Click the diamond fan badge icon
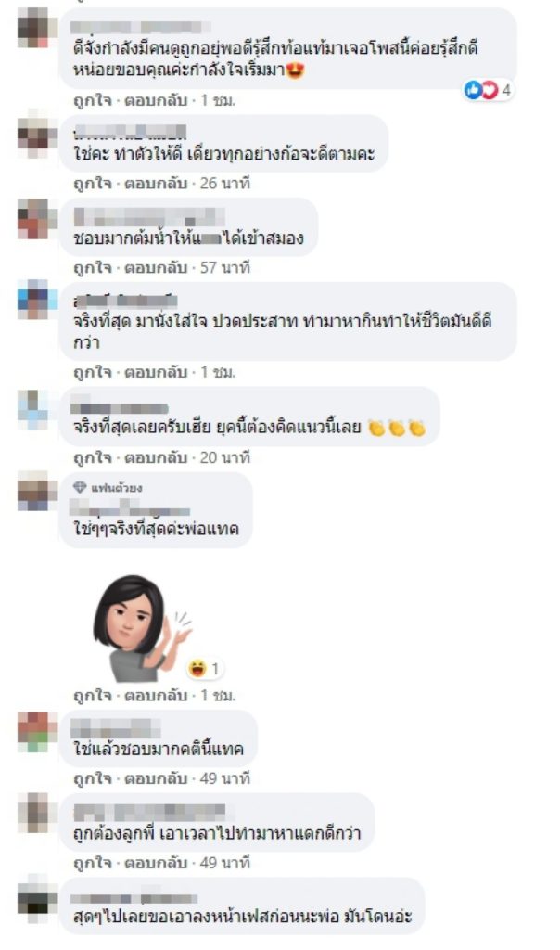Screen dimensions: 560x950 80,487
